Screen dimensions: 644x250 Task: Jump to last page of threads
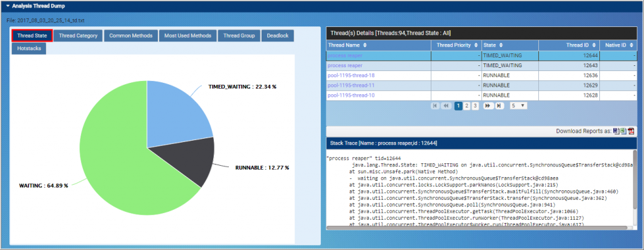click(x=499, y=106)
